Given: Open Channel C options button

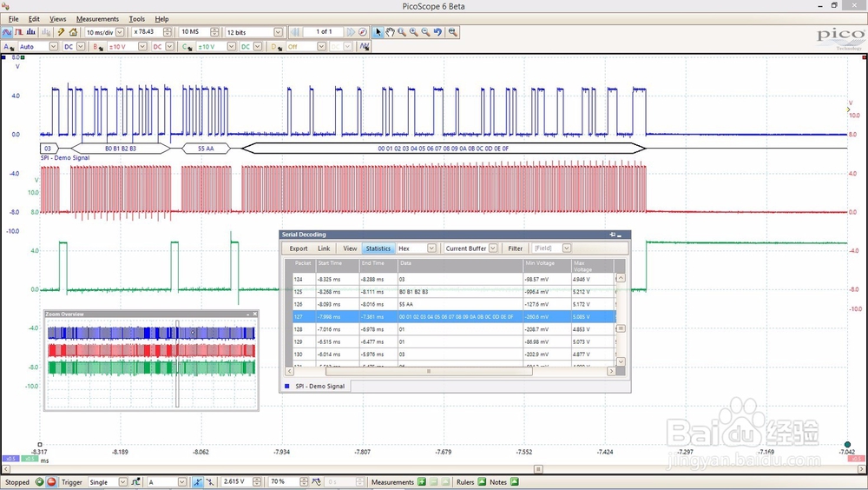Looking at the screenshot, I should [x=187, y=47].
